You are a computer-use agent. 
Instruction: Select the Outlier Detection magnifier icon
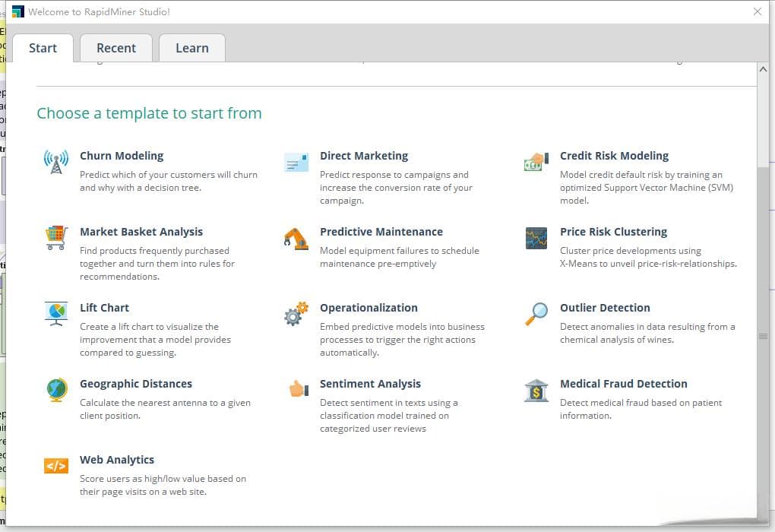(x=536, y=314)
